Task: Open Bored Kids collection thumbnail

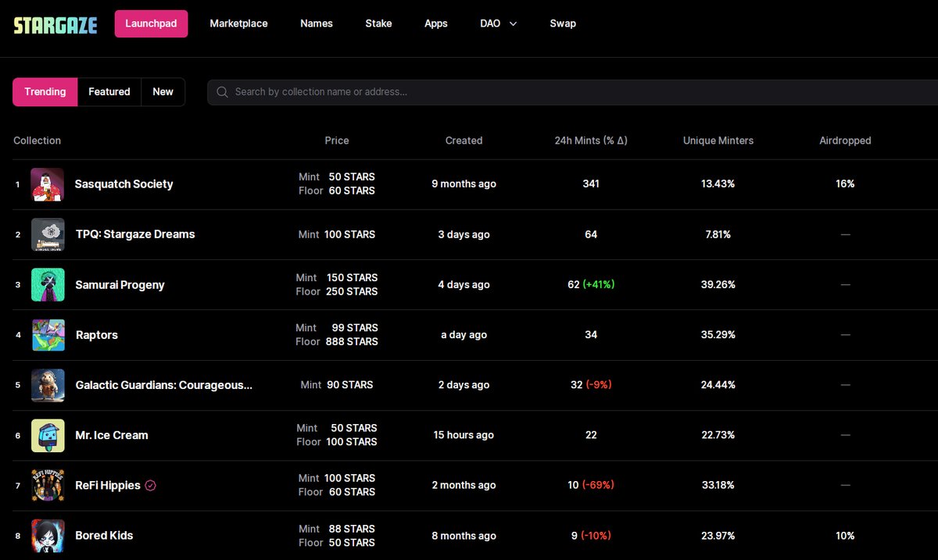Action: [48, 536]
